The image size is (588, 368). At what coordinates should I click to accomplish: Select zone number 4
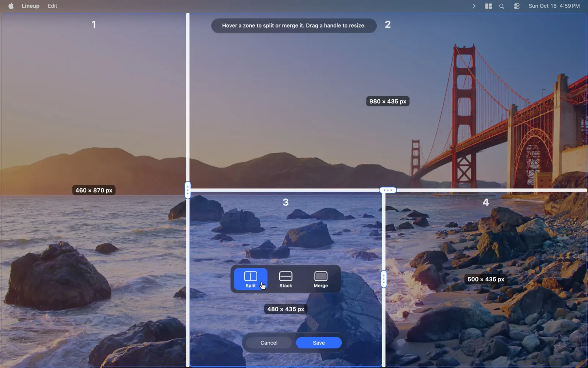tap(486, 202)
